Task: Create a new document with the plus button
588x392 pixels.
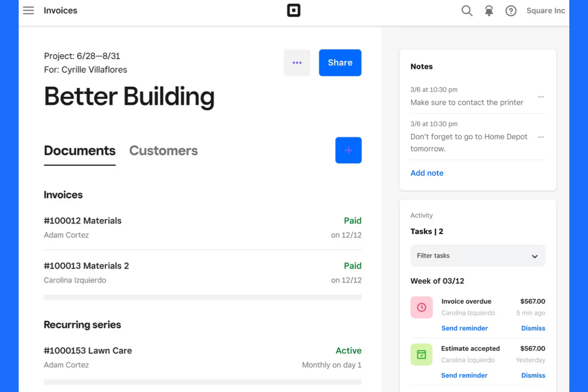Action: 348,150
